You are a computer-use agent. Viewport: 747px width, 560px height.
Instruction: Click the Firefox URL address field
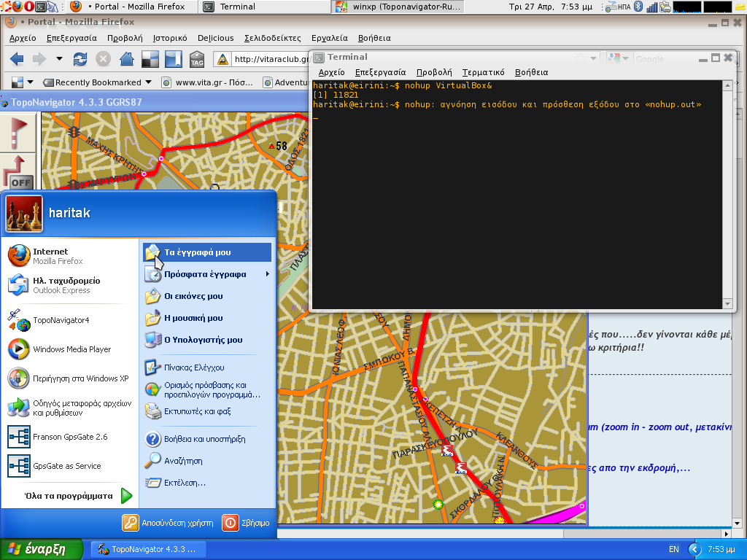tap(271, 59)
